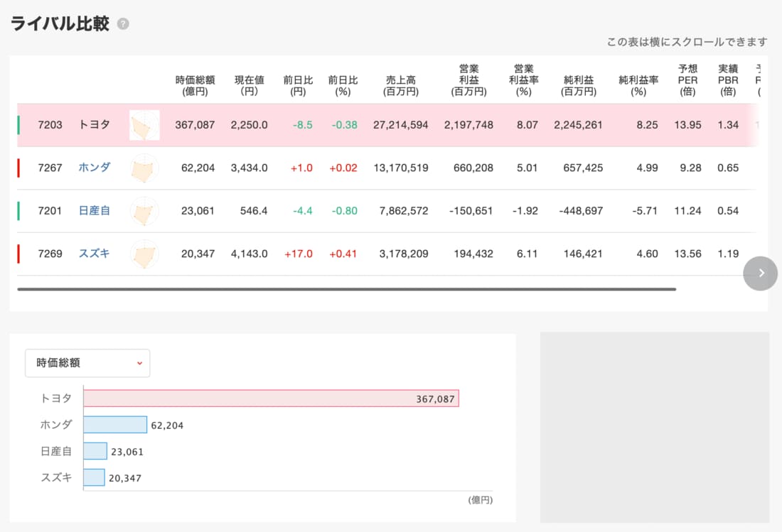The height and width of the screenshot is (532, 782).
Task: Click the Toyota bar in the chart
Action: pos(270,398)
